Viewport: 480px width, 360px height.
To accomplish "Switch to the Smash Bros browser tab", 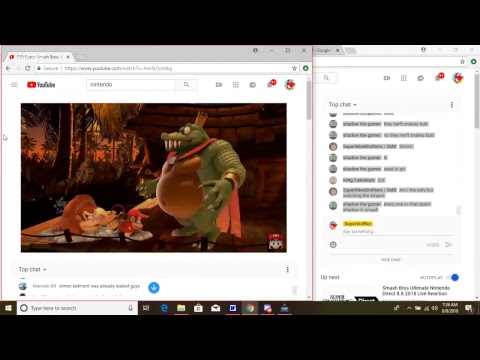I will (39, 57).
